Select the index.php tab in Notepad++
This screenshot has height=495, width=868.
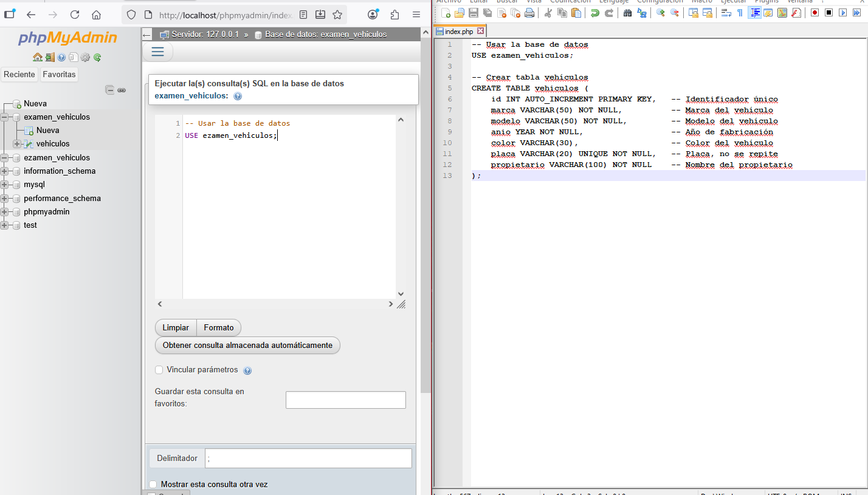pos(459,31)
